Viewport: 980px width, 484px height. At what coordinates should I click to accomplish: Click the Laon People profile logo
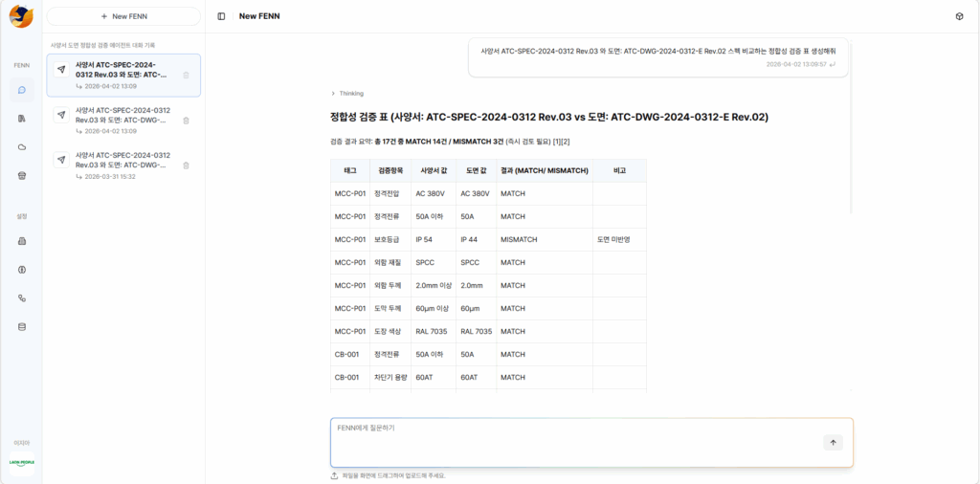coord(21,462)
